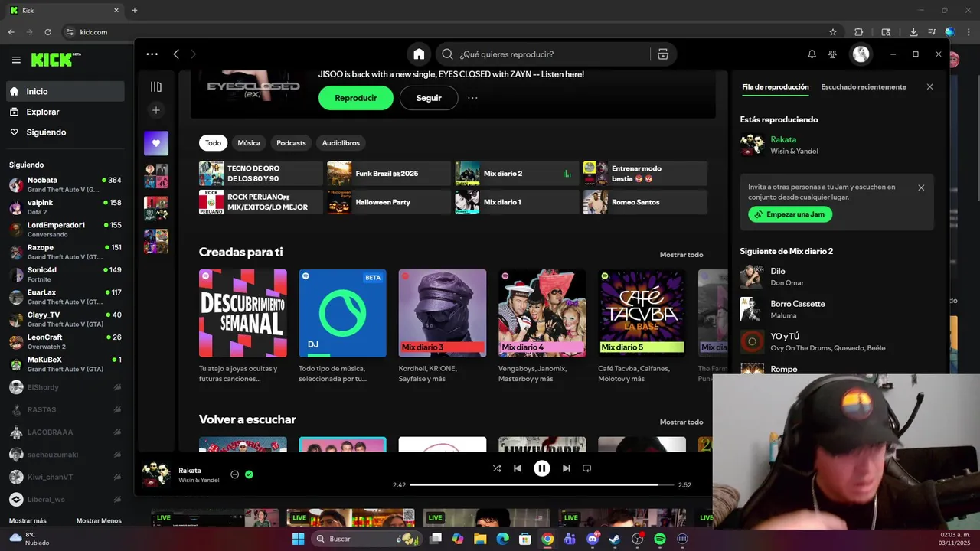The width and height of the screenshot is (980, 551).
Task: Go to Kick Explorar
Action: click(65, 112)
